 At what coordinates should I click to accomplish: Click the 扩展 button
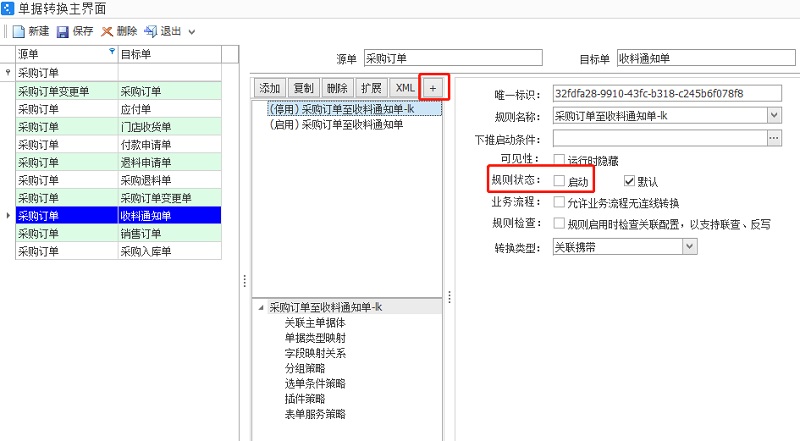[x=371, y=87]
